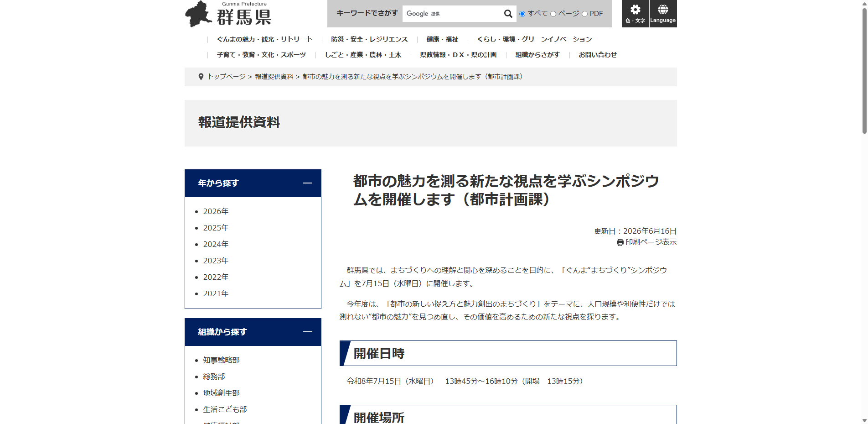Open 子育て・教育・文化・スポーツ menu
This screenshot has height=424, width=868.
pos(261,55)
